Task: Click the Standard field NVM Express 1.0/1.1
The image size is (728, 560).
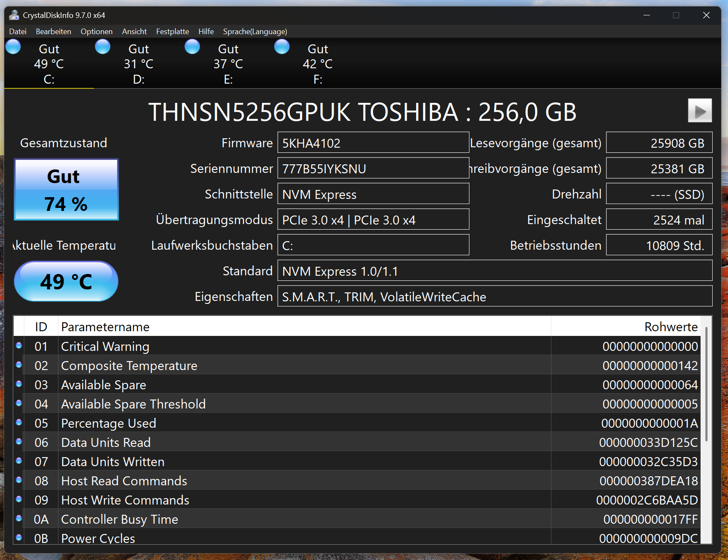Action: click(x=495, y=271)
